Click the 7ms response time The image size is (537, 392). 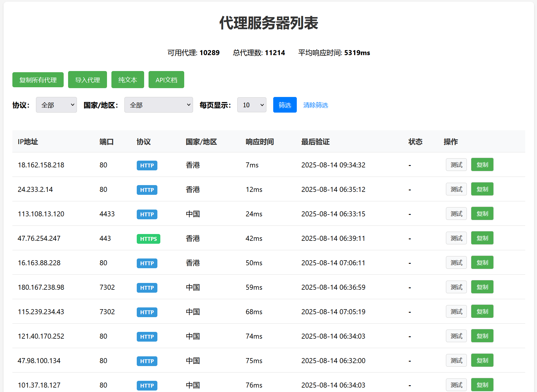click(x=252, y=165)
